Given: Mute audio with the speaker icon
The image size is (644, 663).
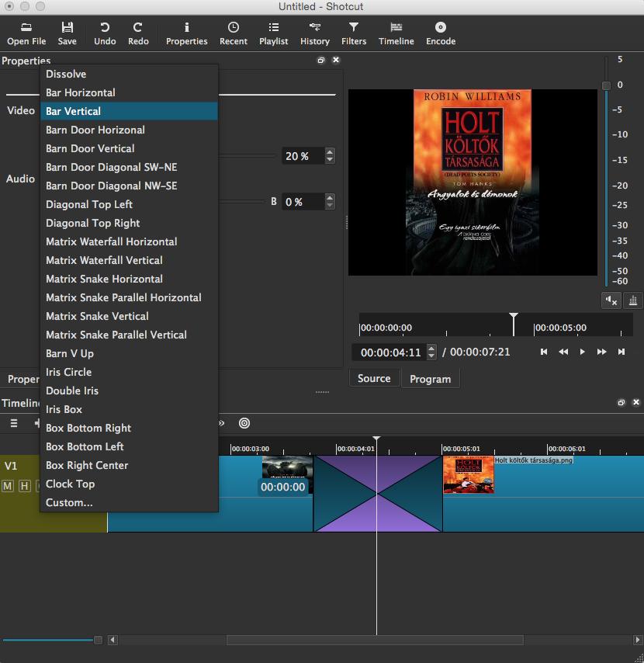Looking at the screenshot, I should [611, 300].
